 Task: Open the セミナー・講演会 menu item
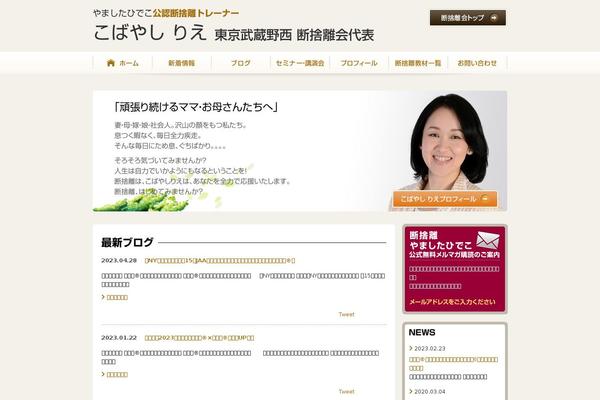click(300, 63)
